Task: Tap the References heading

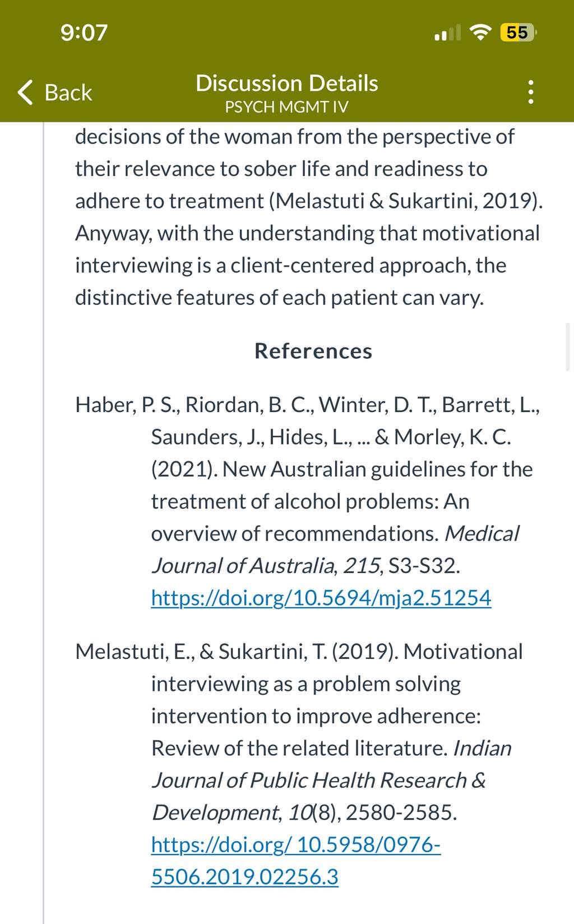Action: click(x=313, y=351)
